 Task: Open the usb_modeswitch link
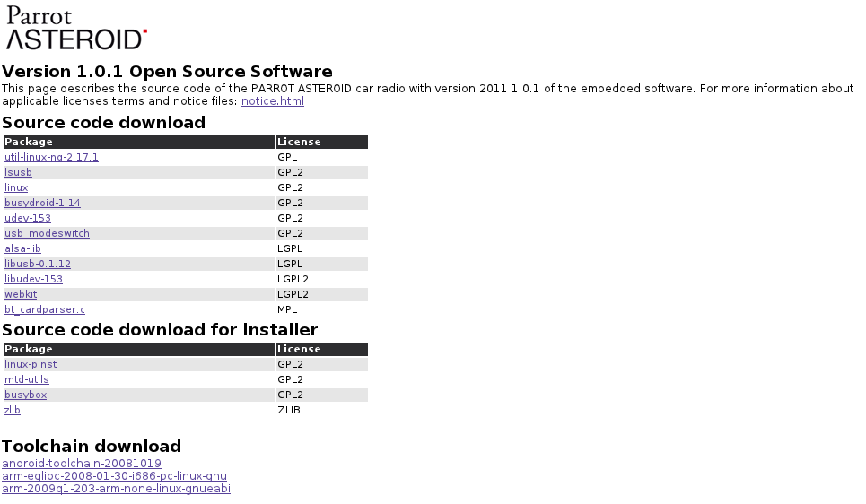pos(47,233)
